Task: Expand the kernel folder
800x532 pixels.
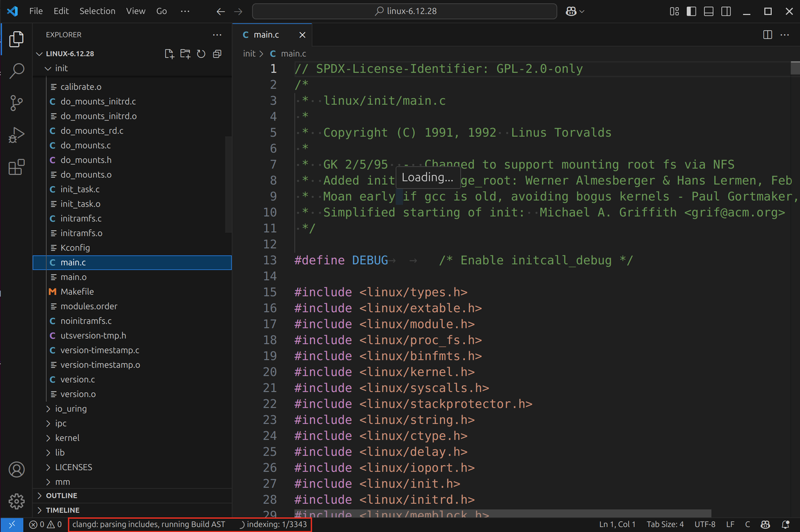Action: click(132, 438)
